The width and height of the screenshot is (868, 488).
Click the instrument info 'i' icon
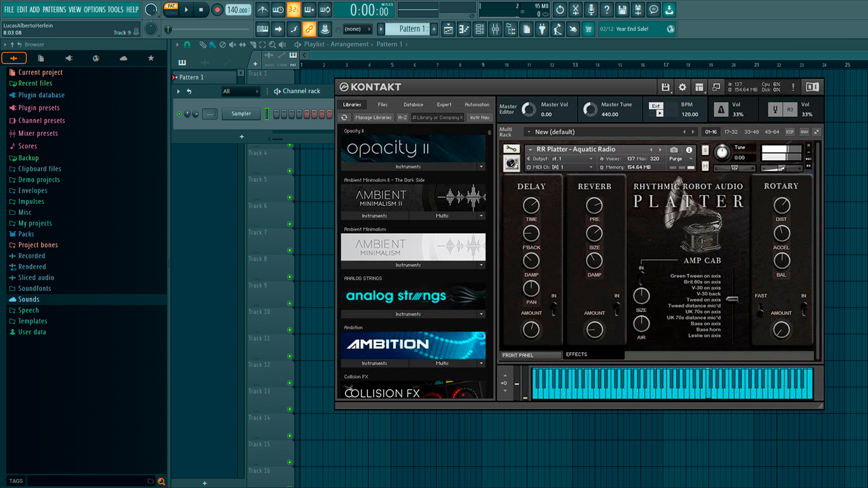click(x=689, y=150)
